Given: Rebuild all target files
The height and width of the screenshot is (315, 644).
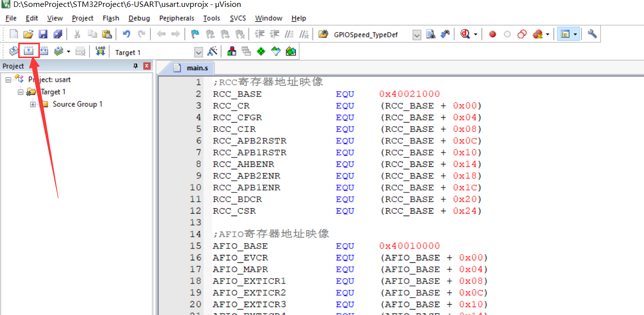Looking at the screenshot, I should [x=44, y=51].
